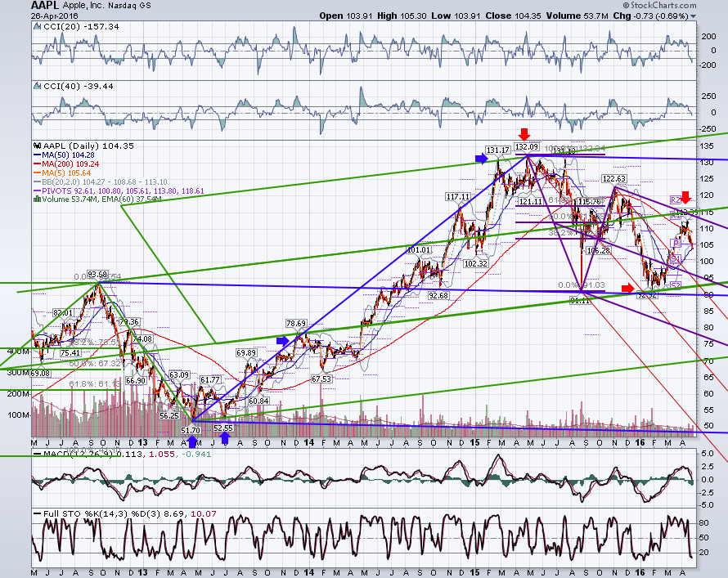Click the 69.89 price label
Viewport: 728px width, 578px height.
coord(246,353)
